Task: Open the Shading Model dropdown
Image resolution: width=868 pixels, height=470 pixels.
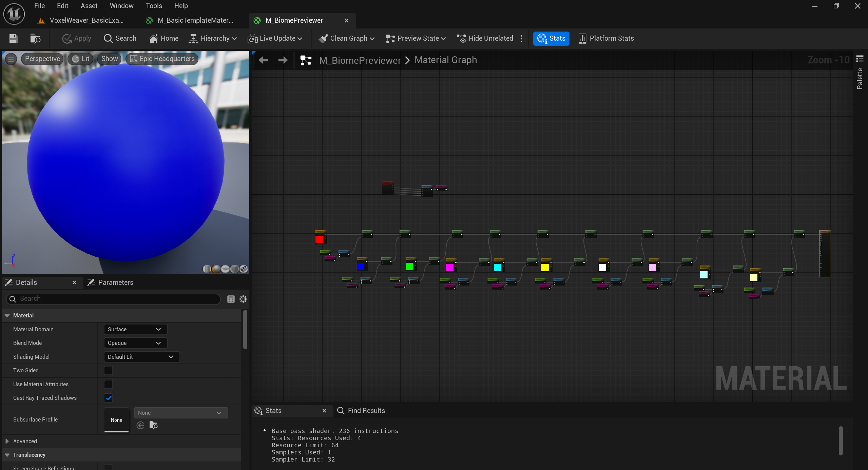Action: click(x=142, y=357)
